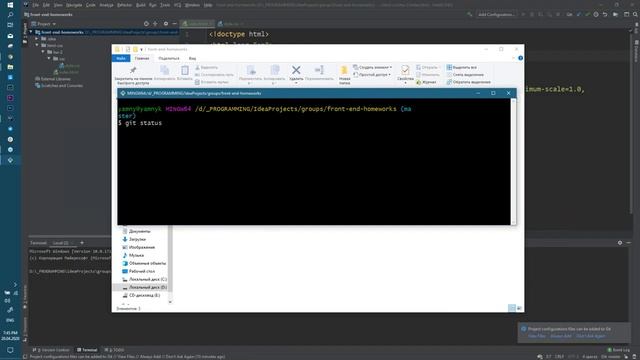Switch Explorer to details view icon
This screenshot has width=640, height=360.
click(512, 308)
